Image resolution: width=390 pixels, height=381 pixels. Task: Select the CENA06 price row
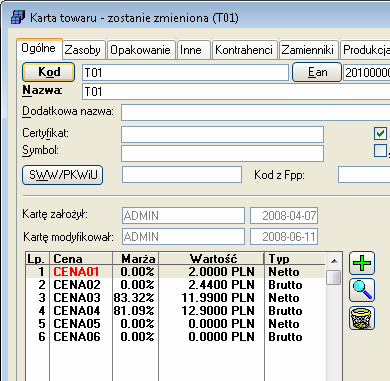point(176,337)
